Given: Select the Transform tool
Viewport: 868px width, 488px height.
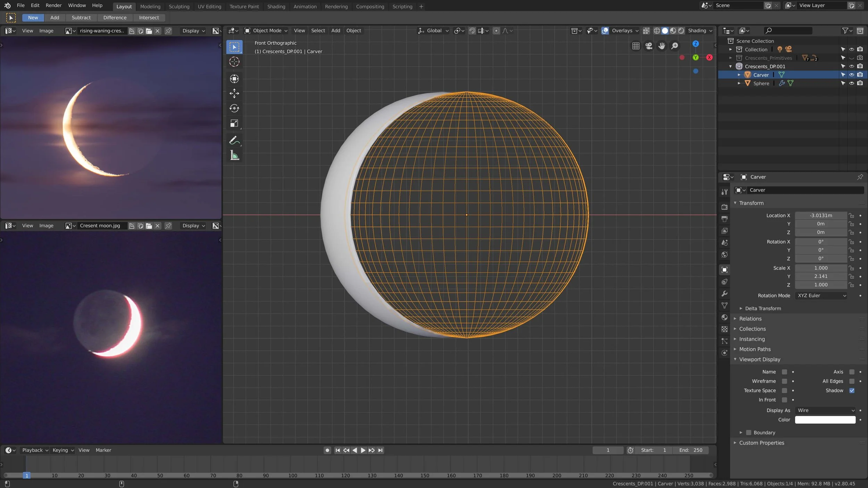Looking at the screenshot, I should click(234, 79).
